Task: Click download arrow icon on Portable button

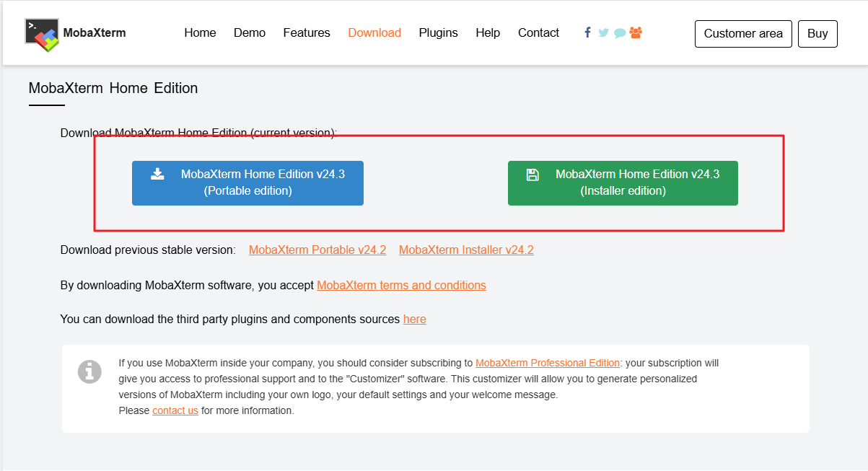Action: tap(157, 174)
